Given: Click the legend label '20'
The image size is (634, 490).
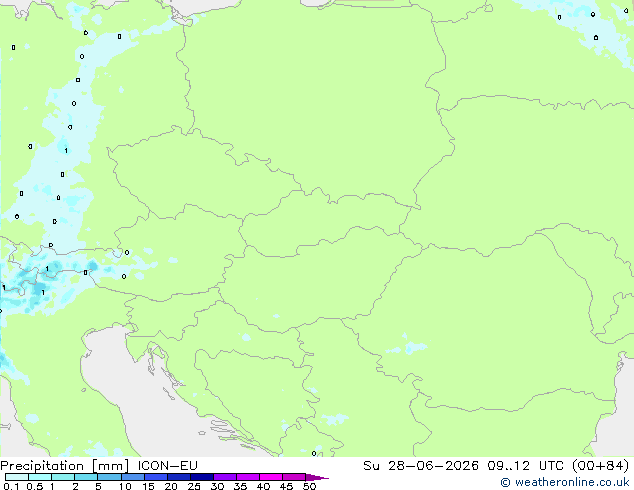Looking at the screenshot, I should click(x=171, y=486).
